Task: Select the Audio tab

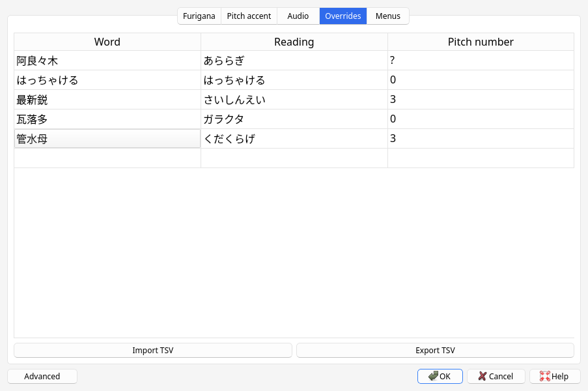Action: coord(298,16)
